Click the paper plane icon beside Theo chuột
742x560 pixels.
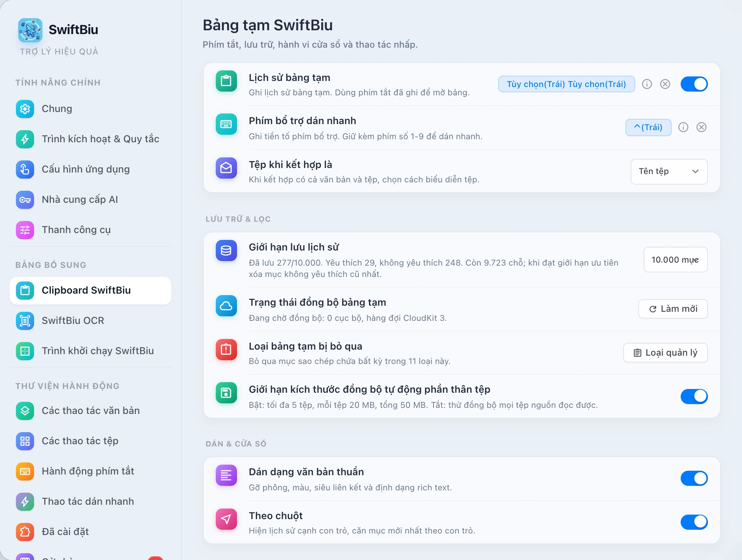(x=226, y=519)
